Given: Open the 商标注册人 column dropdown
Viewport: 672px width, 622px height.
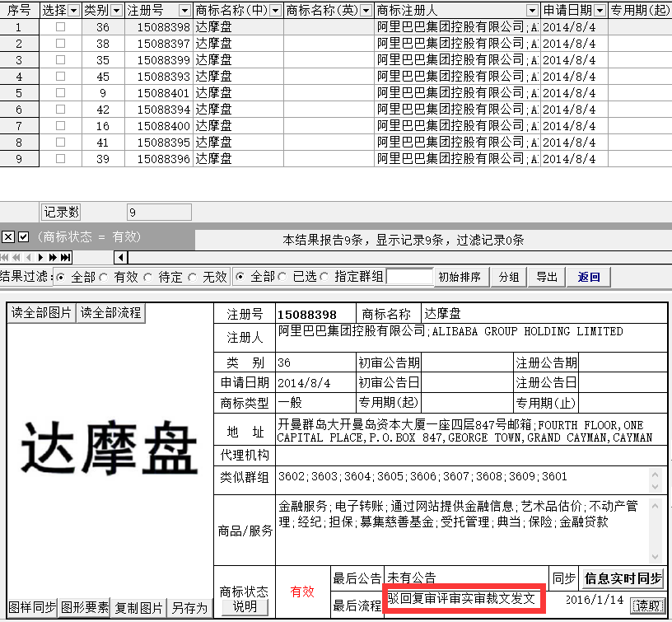Looking at the screenshot, I should coord(532,10).
